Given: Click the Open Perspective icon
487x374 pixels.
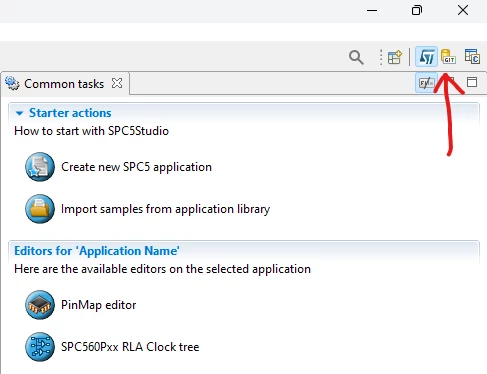Looking at the screenshot, I should click(x=395, y=57).
